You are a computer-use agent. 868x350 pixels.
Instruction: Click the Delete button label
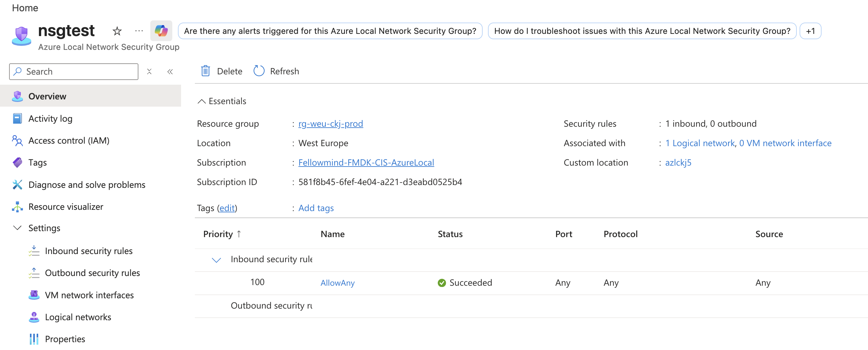pos(229,72)
